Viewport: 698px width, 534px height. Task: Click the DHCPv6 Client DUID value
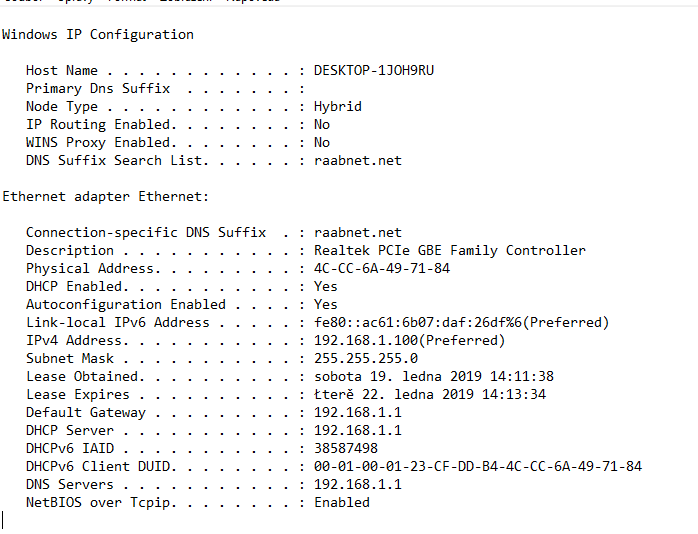[x=477, y=467]
